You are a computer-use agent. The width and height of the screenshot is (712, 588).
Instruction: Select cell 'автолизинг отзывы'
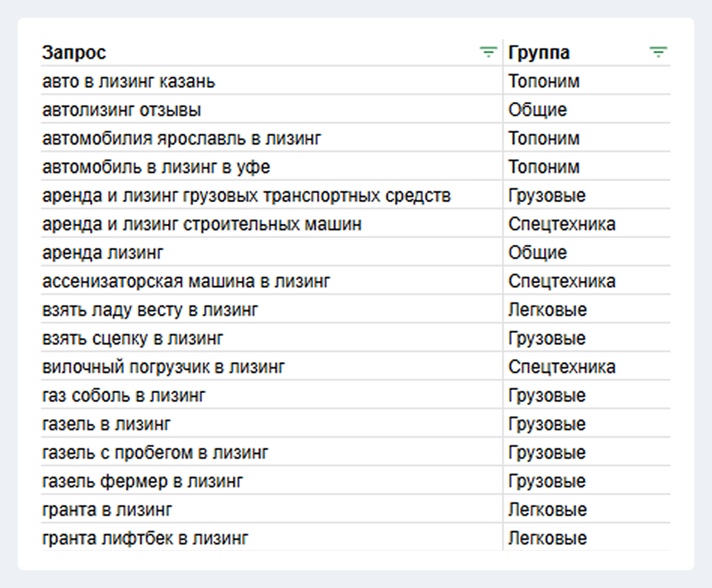click(122, 110)
